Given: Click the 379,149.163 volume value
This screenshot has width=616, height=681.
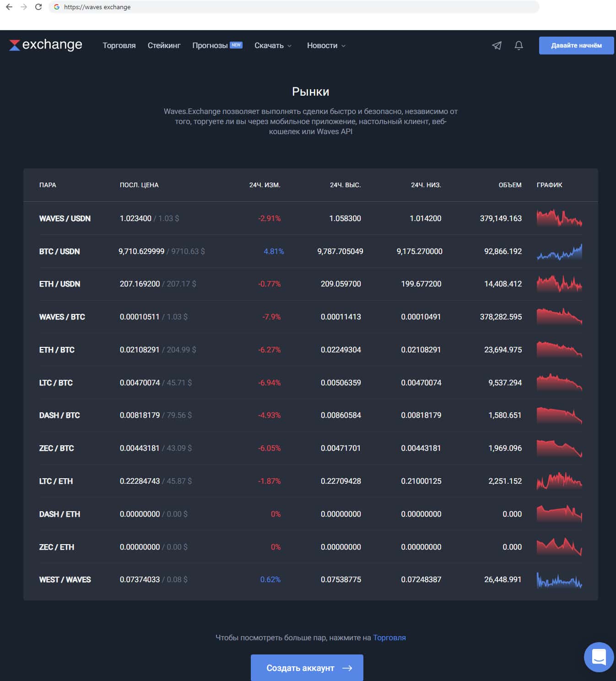Looking at the screenshot, I should tap(501, 218).
